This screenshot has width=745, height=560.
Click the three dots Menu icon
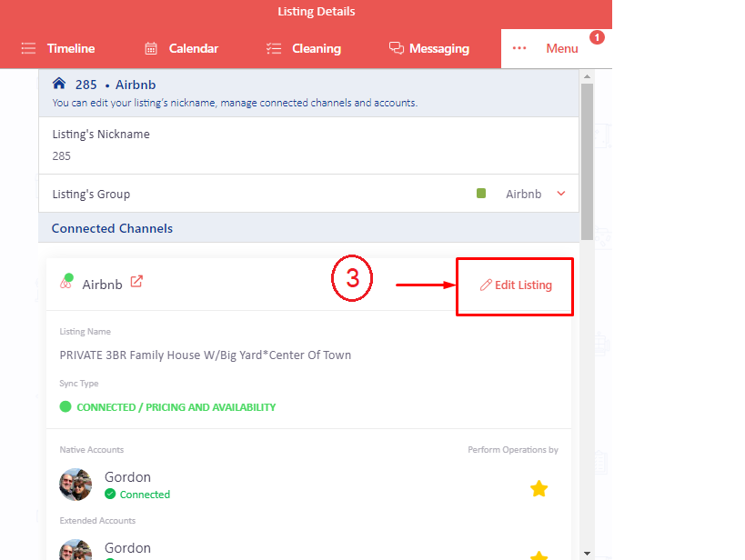click(x=519, y=48)
